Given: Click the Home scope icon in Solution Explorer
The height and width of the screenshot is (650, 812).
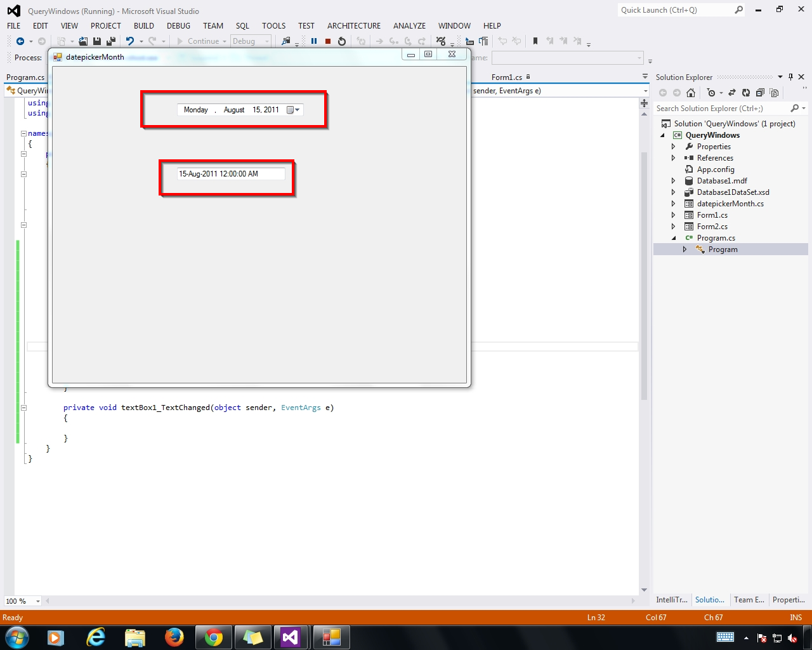Looking at the screenshot, I should tap(691, 92).
